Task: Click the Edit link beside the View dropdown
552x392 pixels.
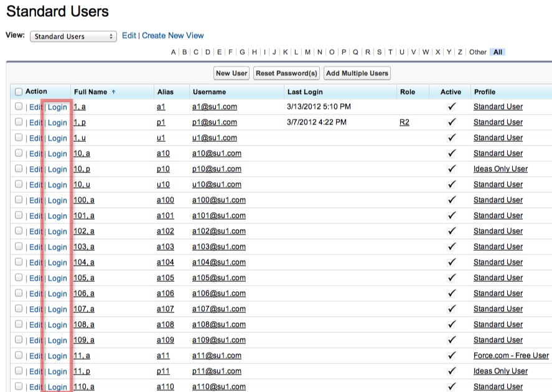Action: (x=129, y=35)
